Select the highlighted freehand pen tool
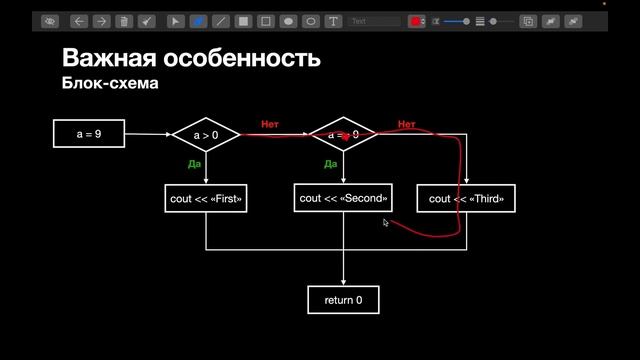The height and width of the screenshot is (360, 640). 198,21
